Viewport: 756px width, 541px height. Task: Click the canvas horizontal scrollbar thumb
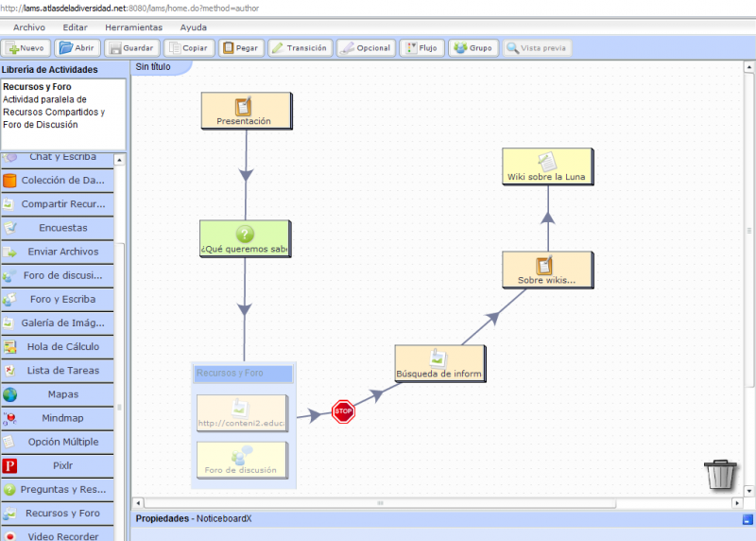380,503
